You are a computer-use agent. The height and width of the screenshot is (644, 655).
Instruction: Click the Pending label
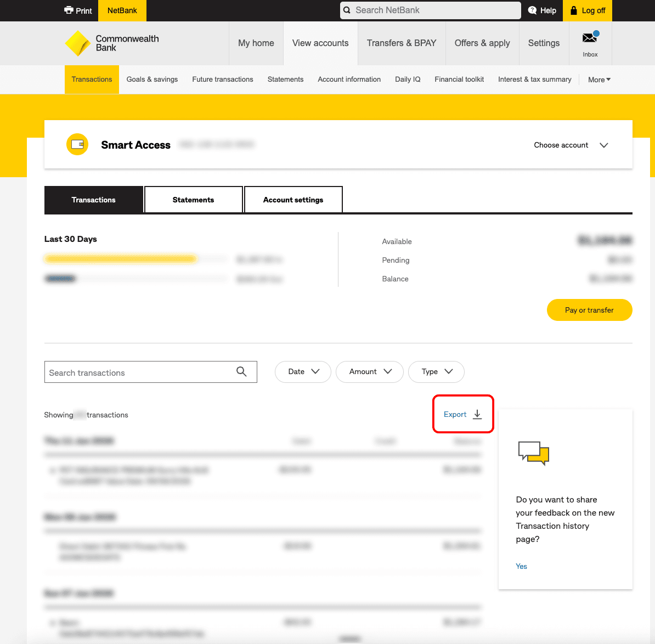(x=395, y=260)
